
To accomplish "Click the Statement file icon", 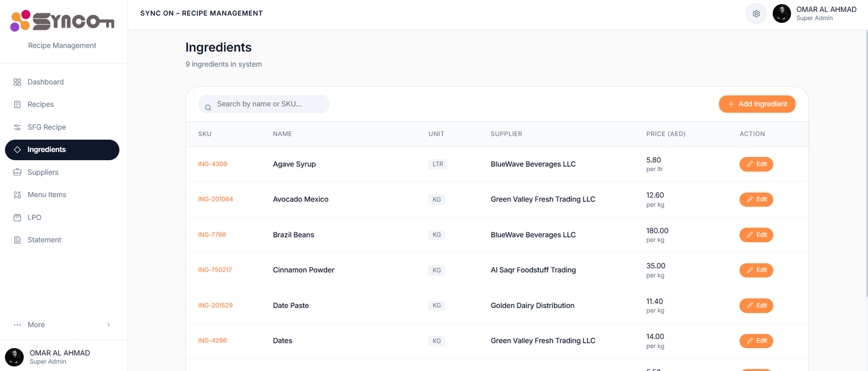I will (17, 240).
